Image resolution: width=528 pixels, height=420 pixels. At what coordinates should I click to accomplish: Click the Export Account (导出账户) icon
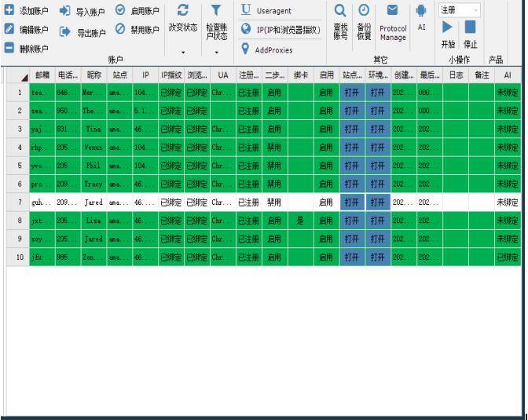[64, 31]
